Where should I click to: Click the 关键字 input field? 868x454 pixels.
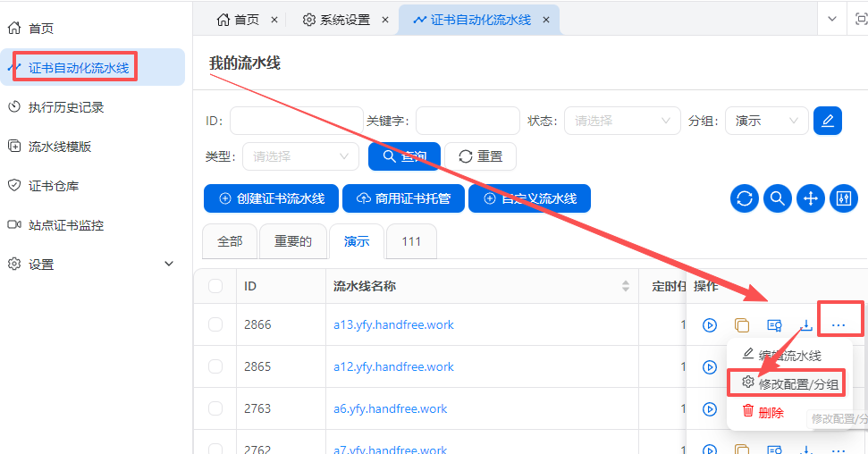pyautogui.click(x=468, y=121)
